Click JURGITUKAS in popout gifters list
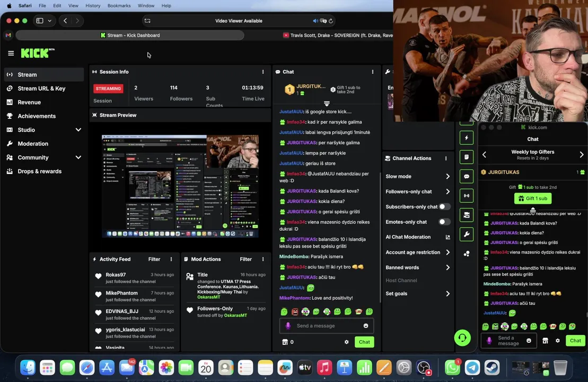Image resolution: width=588 pixels, height=382 pixels. pos(504,172)
